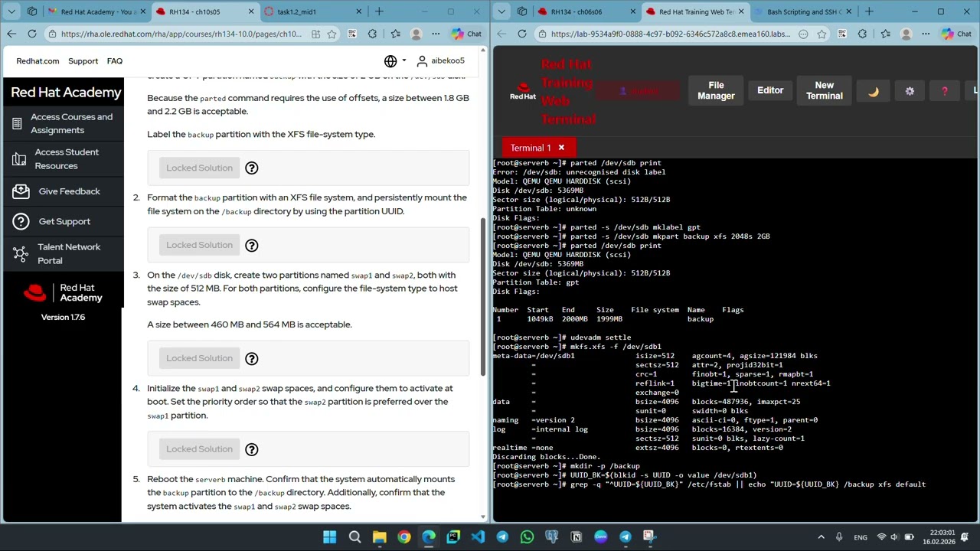Open Favorites list in left Edge window
Viewport: 980px width, 551px height.
tap(395, 34)
